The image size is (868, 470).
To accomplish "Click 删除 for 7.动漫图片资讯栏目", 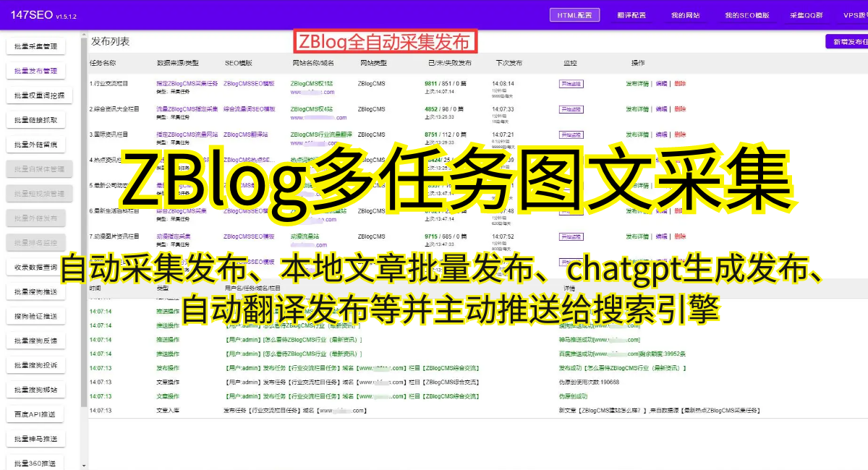I will [x=680, y=236].
